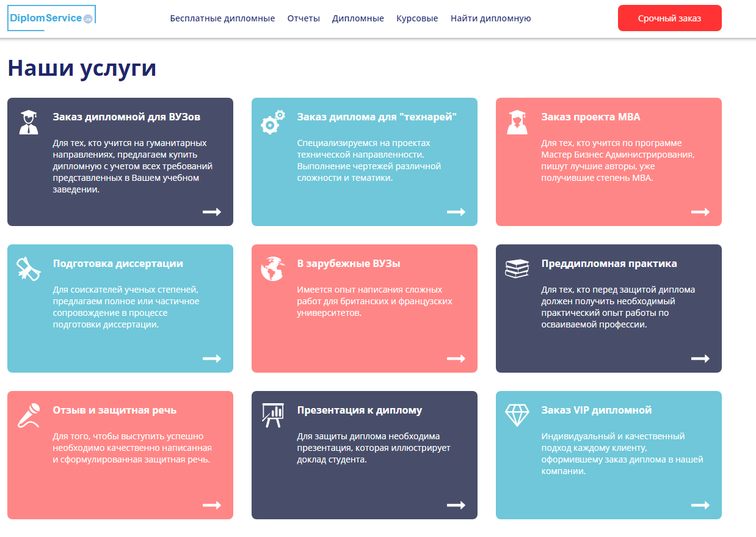Open Заказ VIP дипломной title
The height and width of the screenshot is (537, 756).
tap(597, 410)
